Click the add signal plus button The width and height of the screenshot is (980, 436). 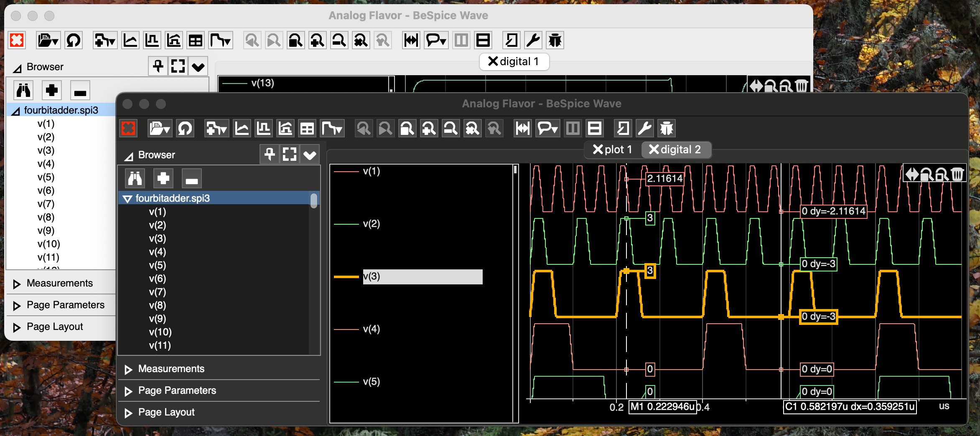[163, 178]
